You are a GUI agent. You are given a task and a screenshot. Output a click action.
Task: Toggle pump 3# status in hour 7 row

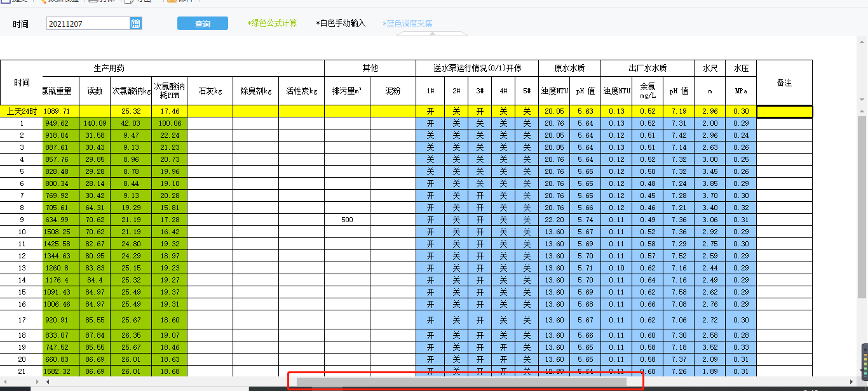(480, 195)
